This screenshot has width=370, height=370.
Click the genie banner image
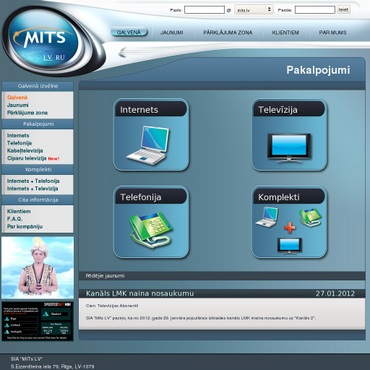point(37,268)
